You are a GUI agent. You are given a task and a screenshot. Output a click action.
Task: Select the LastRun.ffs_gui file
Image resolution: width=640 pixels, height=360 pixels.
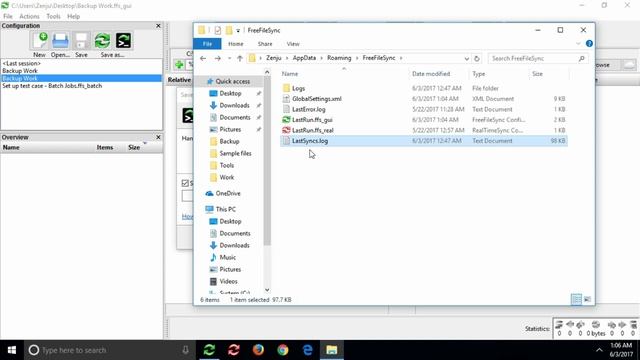point(312,120)
